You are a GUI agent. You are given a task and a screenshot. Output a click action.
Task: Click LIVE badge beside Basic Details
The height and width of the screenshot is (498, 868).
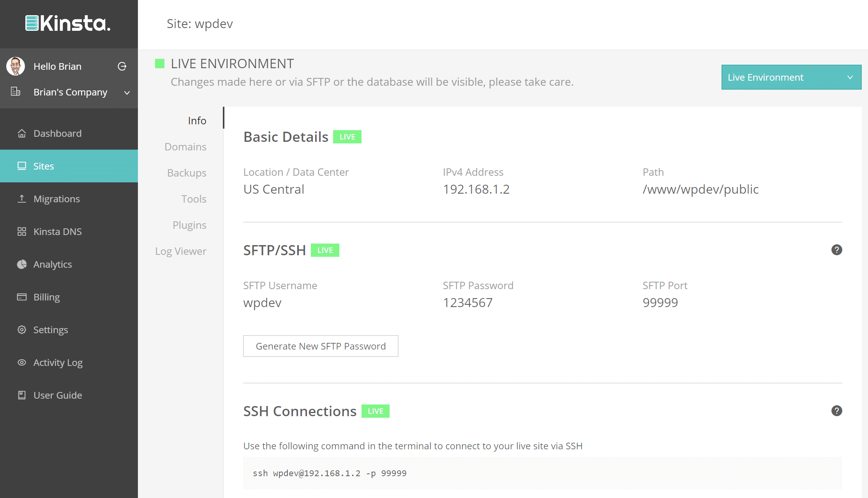(x=347, y=137)
